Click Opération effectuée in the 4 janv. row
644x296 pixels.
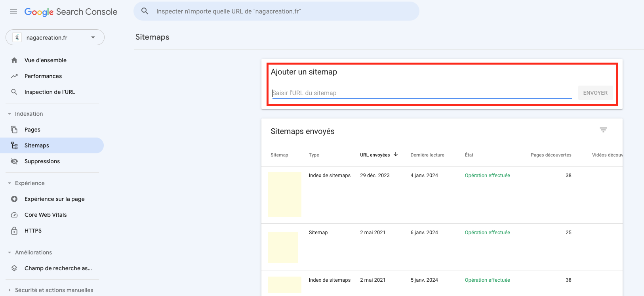(x=487, y=176)
